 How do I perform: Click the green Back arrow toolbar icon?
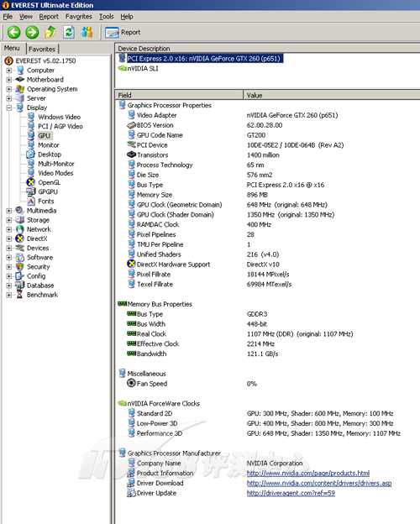point(14,33)
